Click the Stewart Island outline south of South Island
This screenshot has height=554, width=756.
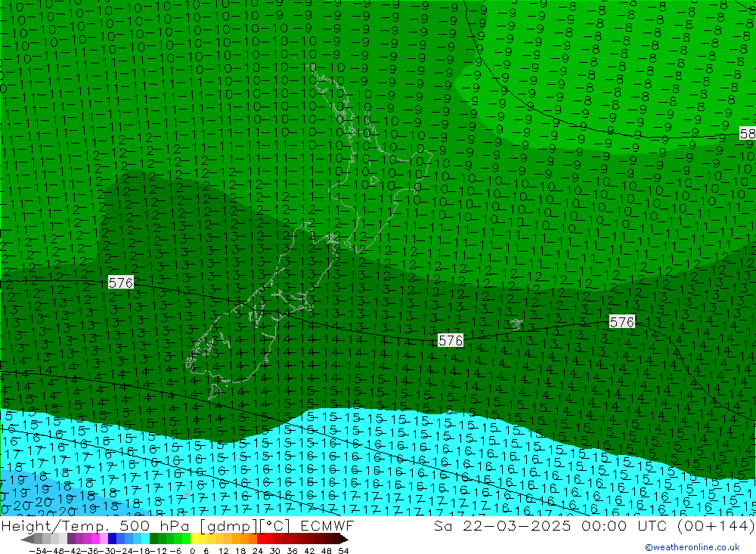[x=216, y=392]
